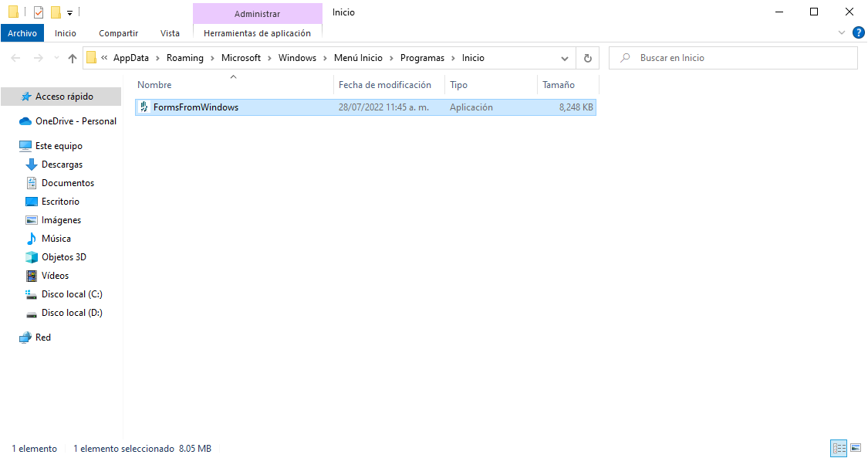Screen dimensions: 868x458
Task: Switch to the Vista ribbon tab
Action: click(170, 32)
